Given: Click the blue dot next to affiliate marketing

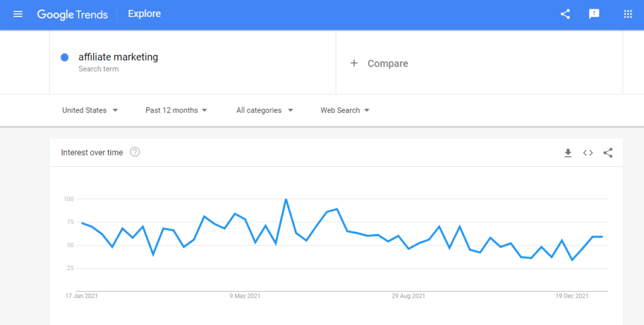Looking at the screenshot, I should point(65,57).
